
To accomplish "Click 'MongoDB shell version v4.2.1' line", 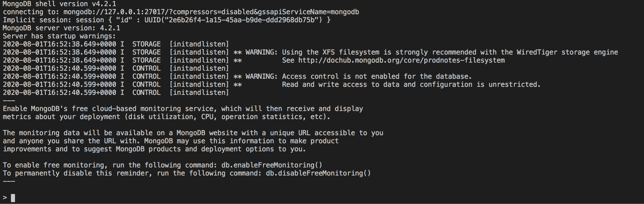I will pyautogui.click(x=60, y=4).
